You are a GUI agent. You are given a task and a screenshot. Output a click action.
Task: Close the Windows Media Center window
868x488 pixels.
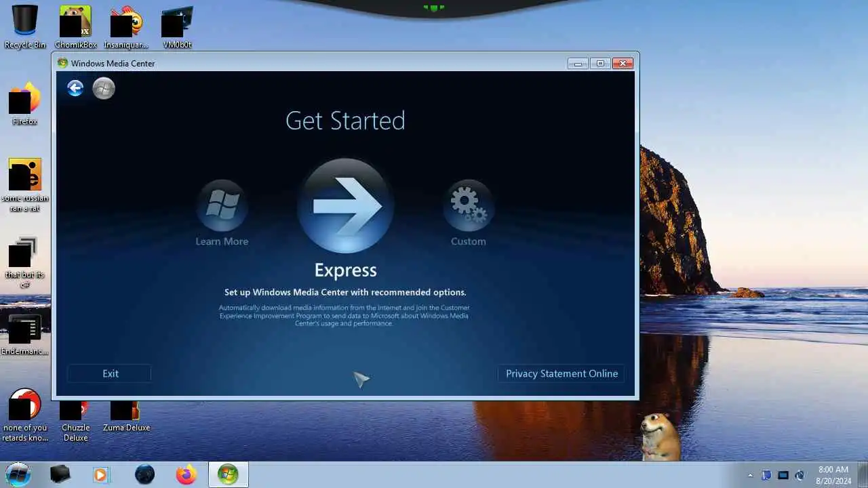click(623, 63)
